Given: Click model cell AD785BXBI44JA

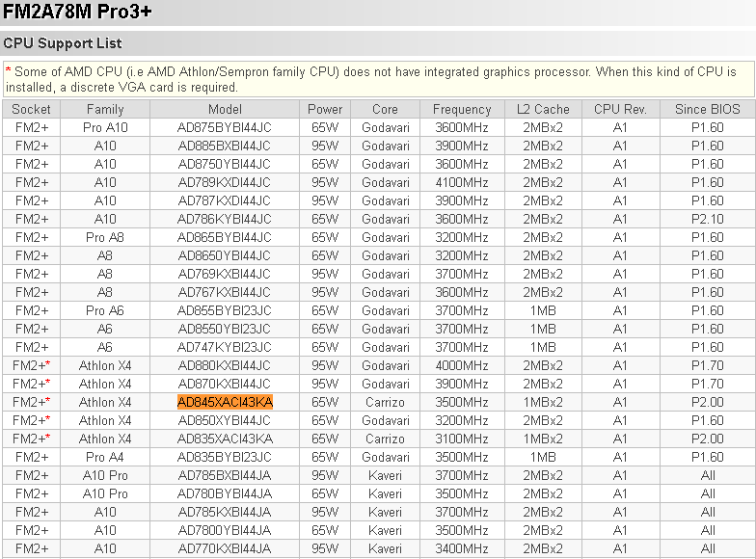Looking at the screenshot, I should point(225,476).
